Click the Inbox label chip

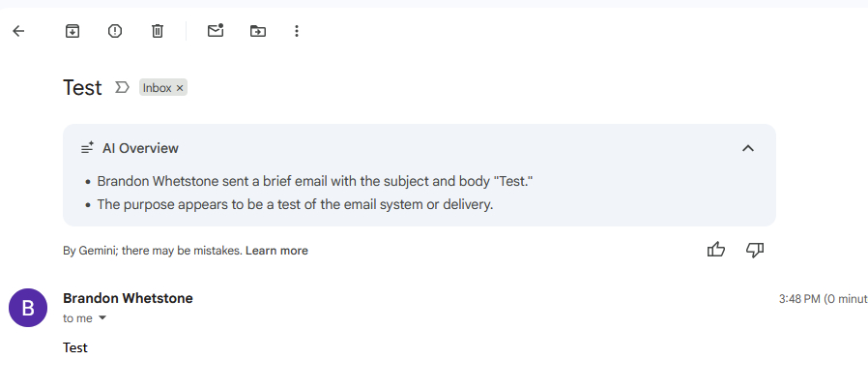click(x=157, y=88)
